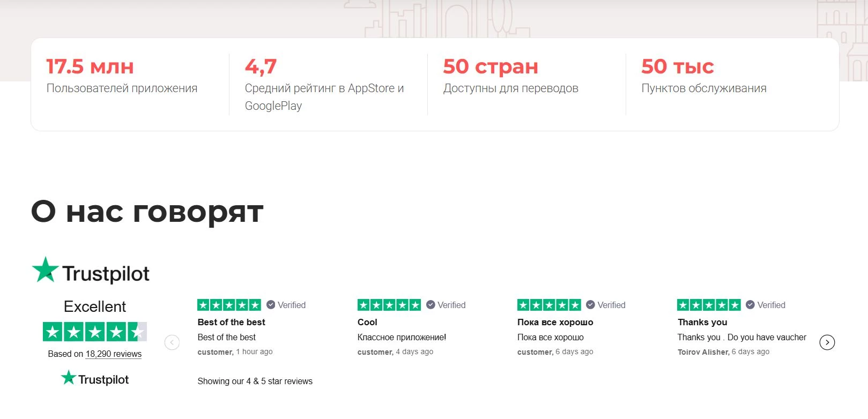Click the previous reviews left arrow

coord(172,342)
